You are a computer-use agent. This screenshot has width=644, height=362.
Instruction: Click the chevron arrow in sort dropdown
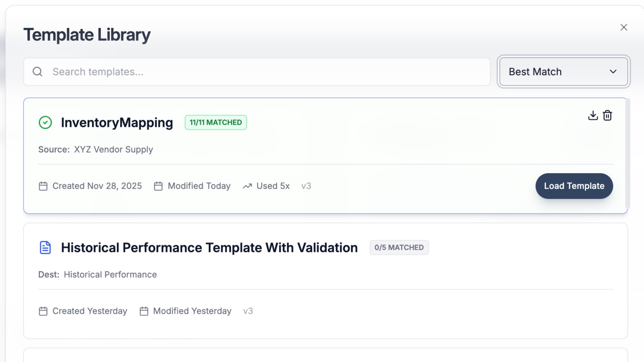[613, 72]
